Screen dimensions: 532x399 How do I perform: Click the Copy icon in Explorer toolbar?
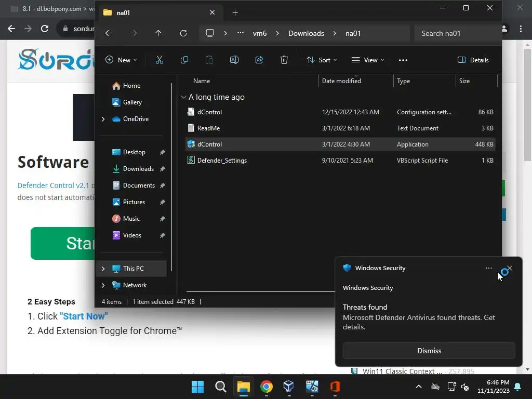(184, 60)
